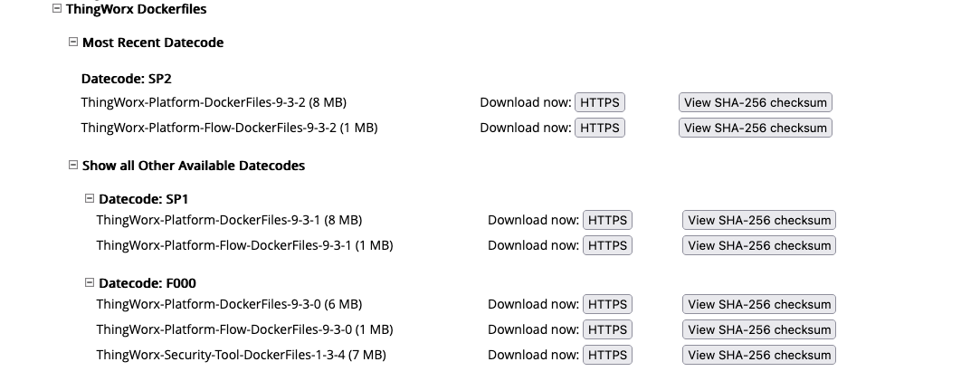Download Platform-Flow-DockerFiles-9-3-0 via HTTPS
Image resolution: width=980 pixels, height=381 pixels.
607,329
